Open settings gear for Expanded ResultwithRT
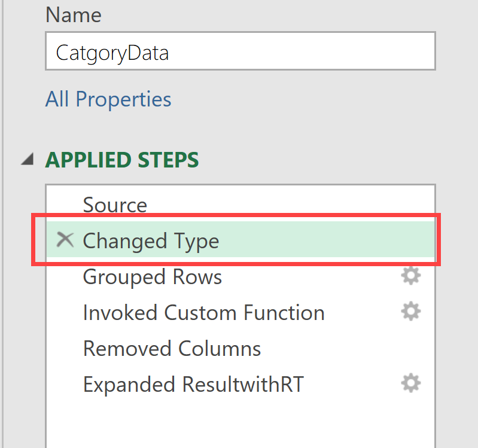This screenshot has width=478, height=448. (x=410, y=383)
